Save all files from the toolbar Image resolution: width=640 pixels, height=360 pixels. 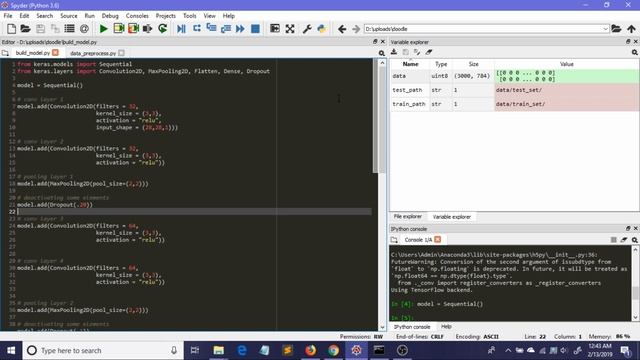coord(55,29)
